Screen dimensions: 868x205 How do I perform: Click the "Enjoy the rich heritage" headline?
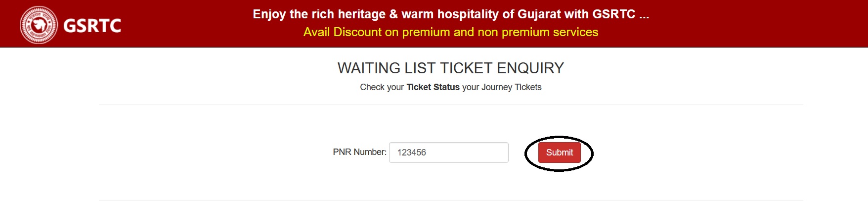pos(450,14)
